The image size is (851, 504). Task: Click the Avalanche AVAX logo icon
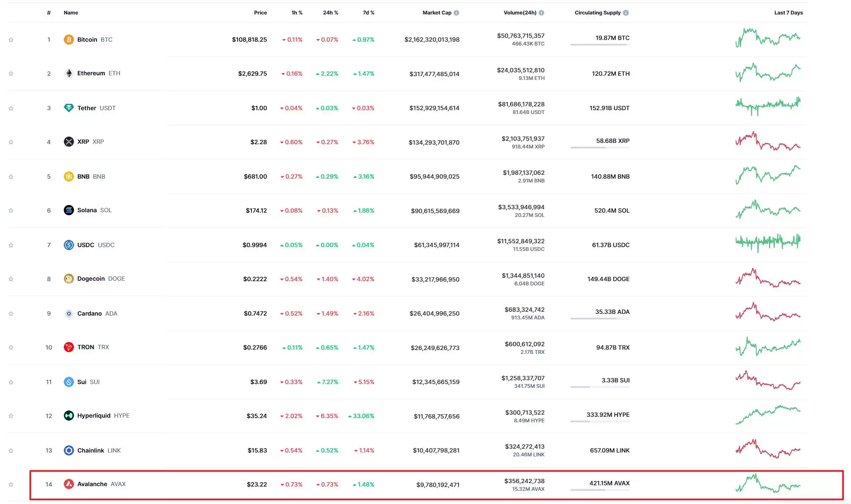tap(68, 484)
